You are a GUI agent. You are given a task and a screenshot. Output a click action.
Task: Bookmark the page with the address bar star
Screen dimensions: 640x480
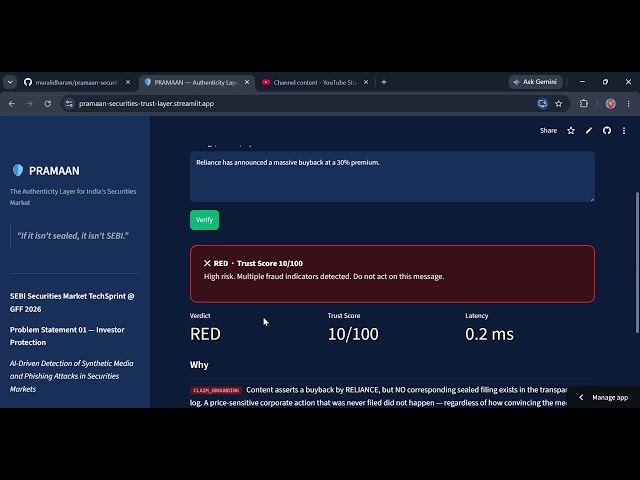[x=558, y=104]
